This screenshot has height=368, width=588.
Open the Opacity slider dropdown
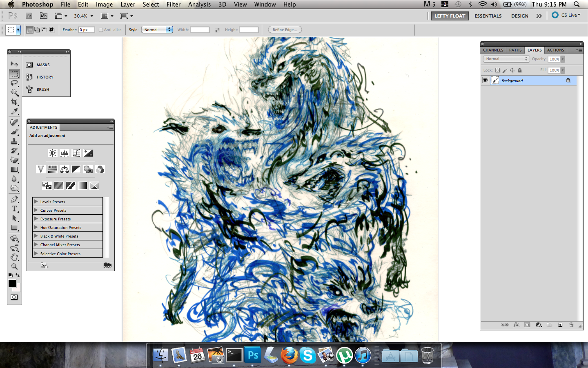563,59
